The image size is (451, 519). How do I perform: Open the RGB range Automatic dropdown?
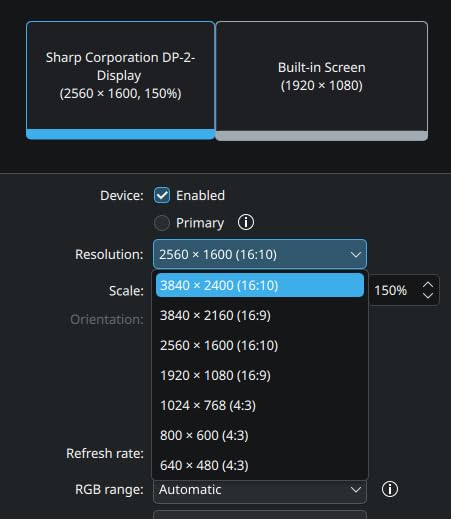click(x=260, y=490)
